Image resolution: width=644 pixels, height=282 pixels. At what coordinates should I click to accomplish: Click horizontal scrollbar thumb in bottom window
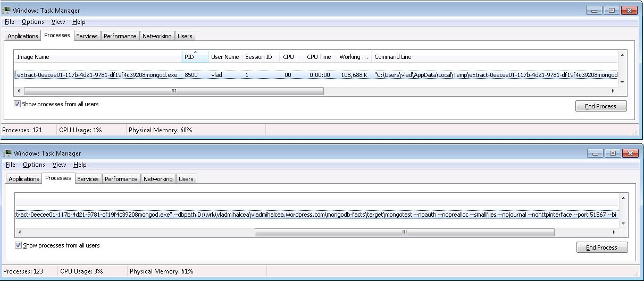pyautogui.click(x=405, y=232)
